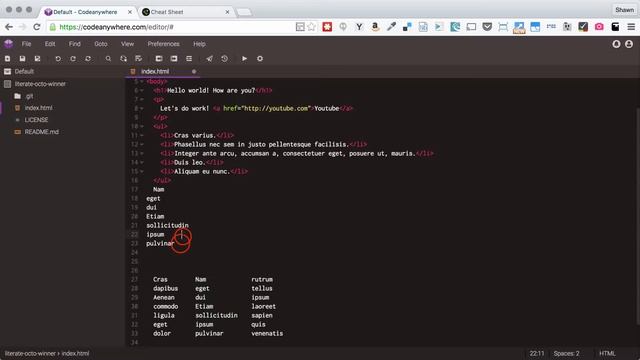Collapse fold arrow on line 8
The height and width of the screenshot is (360, 640).
(x=142, y=108)
